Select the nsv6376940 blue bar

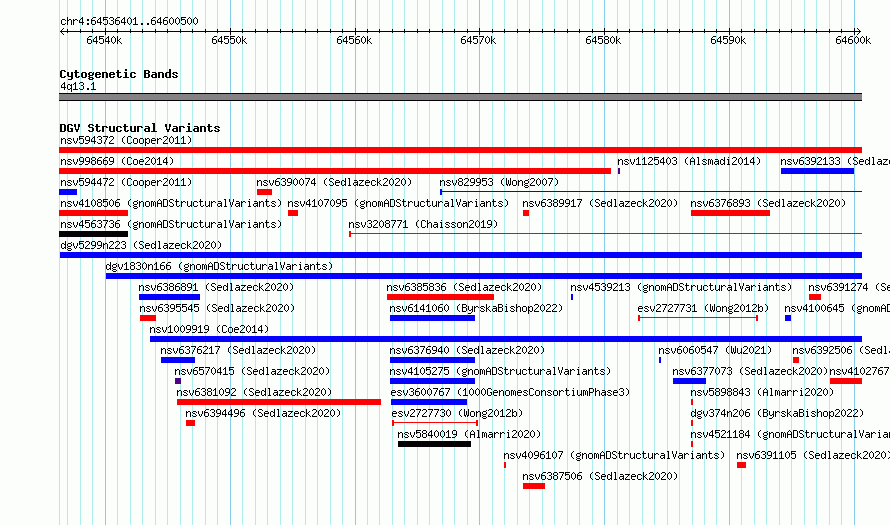tap(433, 360)
